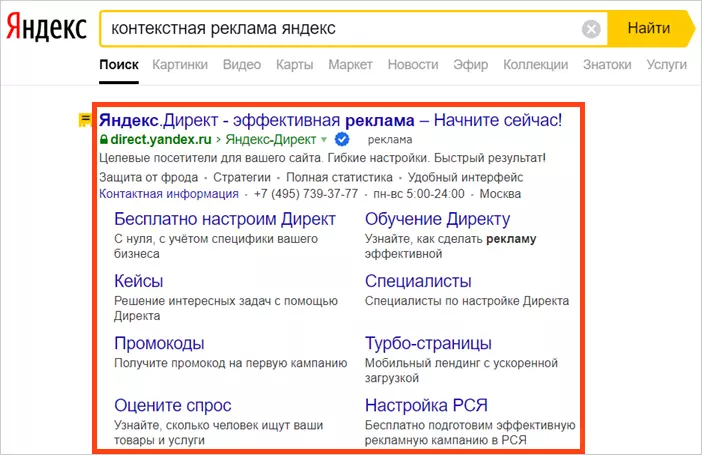Click the description Целевые посетители для вашего сайта
Image resolution: width=702 pixels, height=455 pixels.
[x=210, y=158]
